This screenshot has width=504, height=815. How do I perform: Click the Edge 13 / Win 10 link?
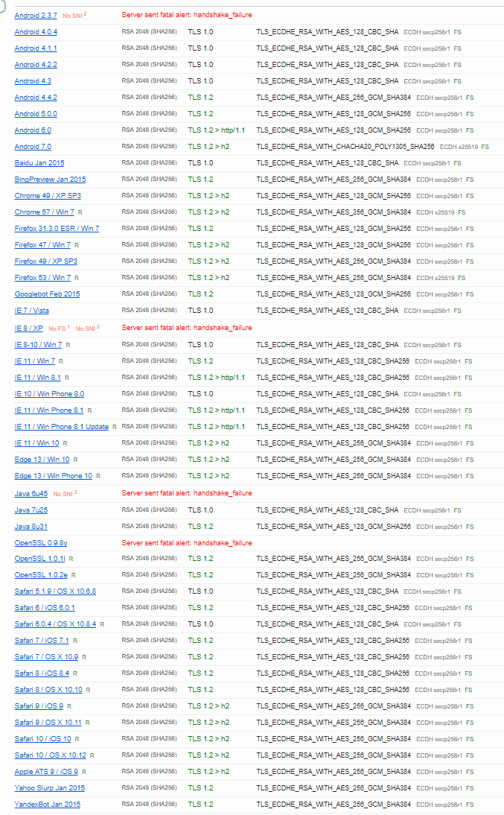[42, 460]
